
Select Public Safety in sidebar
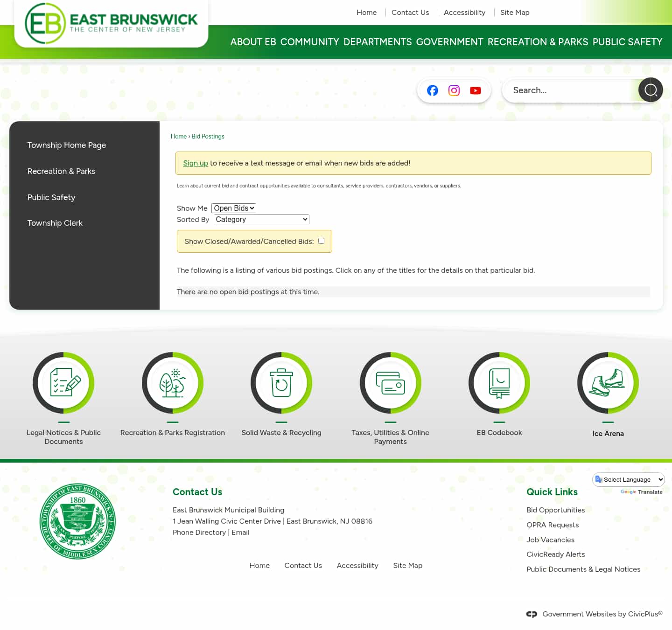point(51,197)
